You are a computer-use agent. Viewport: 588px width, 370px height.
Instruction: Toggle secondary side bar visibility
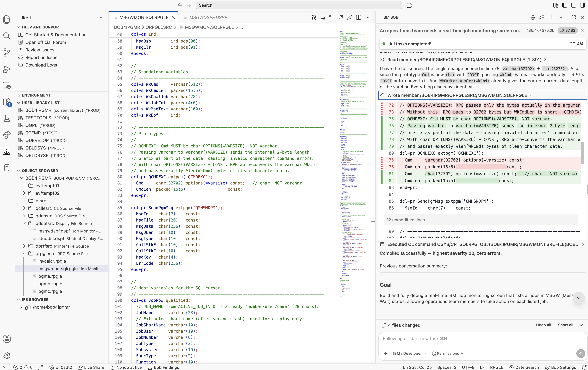[582, 5]
